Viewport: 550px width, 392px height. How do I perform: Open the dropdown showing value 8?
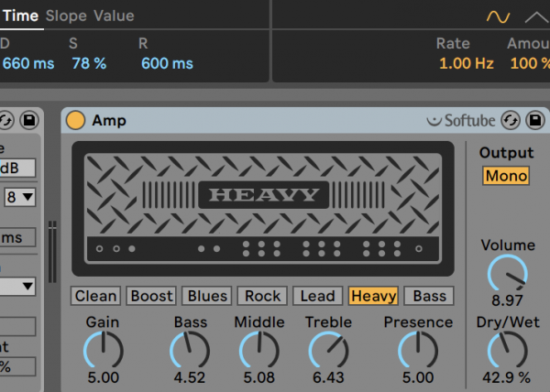(x=20, y=197)
